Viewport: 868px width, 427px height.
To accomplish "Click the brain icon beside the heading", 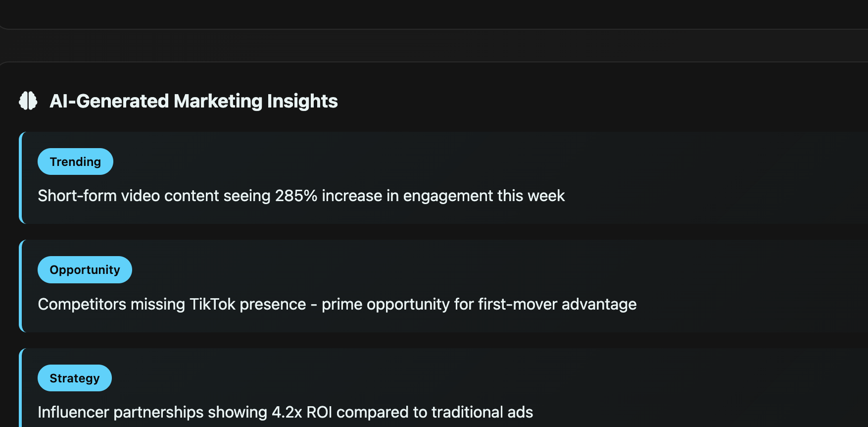I will [x=28, y=101].
